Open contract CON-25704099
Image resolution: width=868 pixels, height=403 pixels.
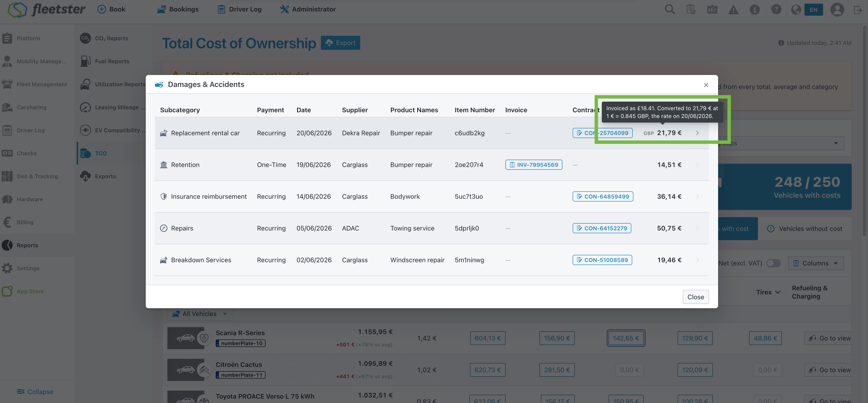(602, 133)
